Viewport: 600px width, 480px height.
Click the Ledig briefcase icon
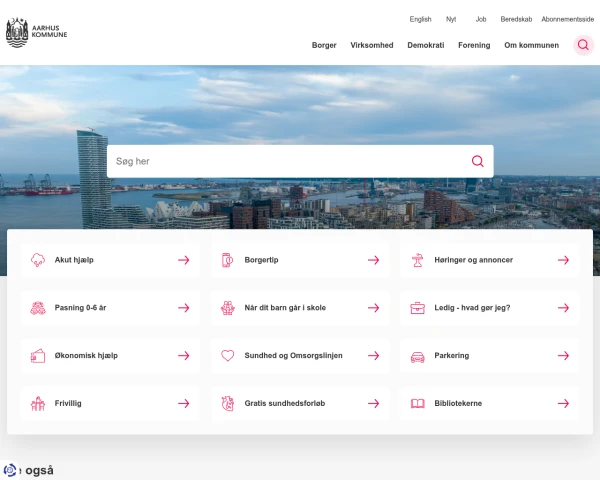(418, 308)
